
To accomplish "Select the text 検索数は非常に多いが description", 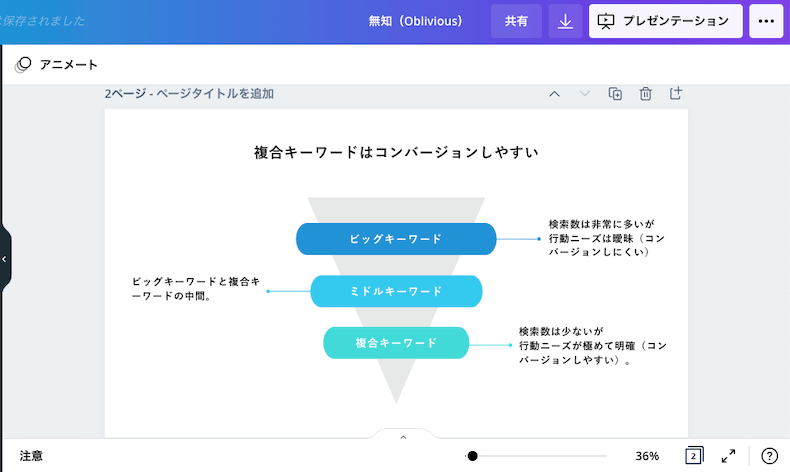I will pyautogui.click(x=607, y=238).
